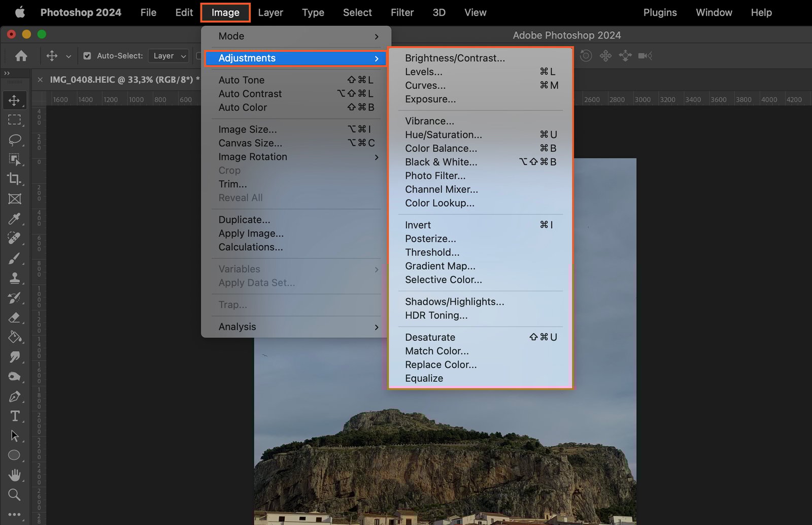Select the Eraser tool
This screenshot has width=812, height=525.
14,318
